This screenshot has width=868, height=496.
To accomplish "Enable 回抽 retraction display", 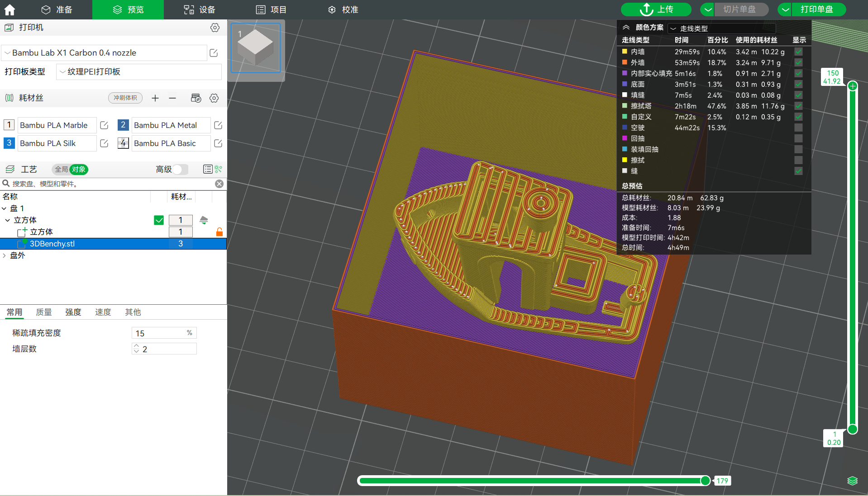I will [x=798, y=139].
